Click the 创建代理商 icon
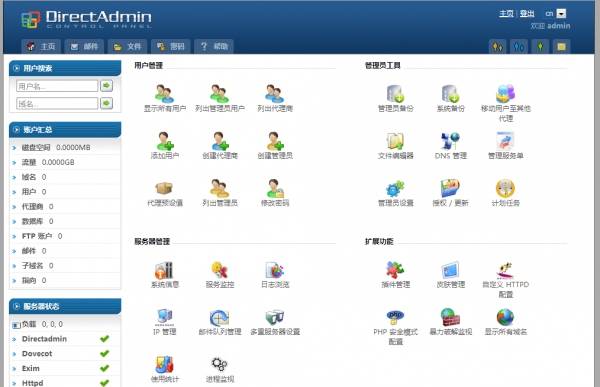The height and width of the screenshot is (387, 600). point(220,141)
